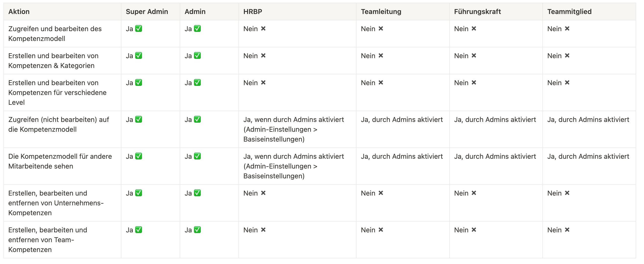Click Super Admin checkmark in Zugreifen (nicht bearbeiten) row
644x264 pixels.
point(139,119)
